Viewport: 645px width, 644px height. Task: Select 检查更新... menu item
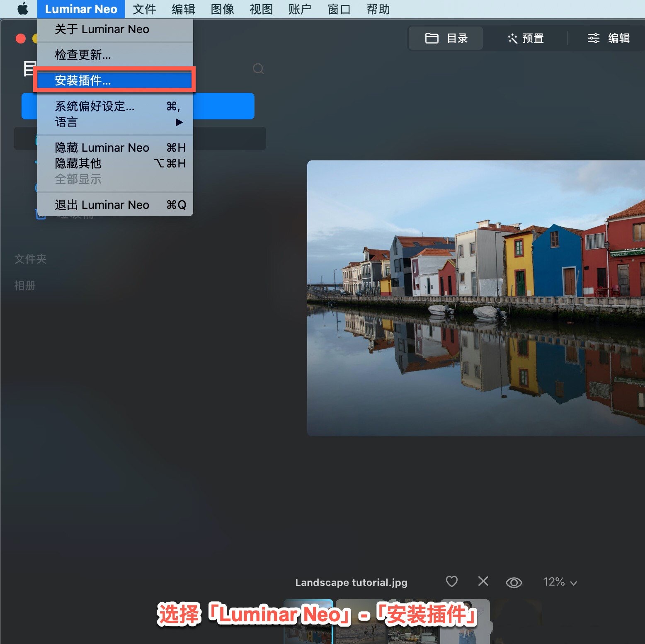pos(115,55)
